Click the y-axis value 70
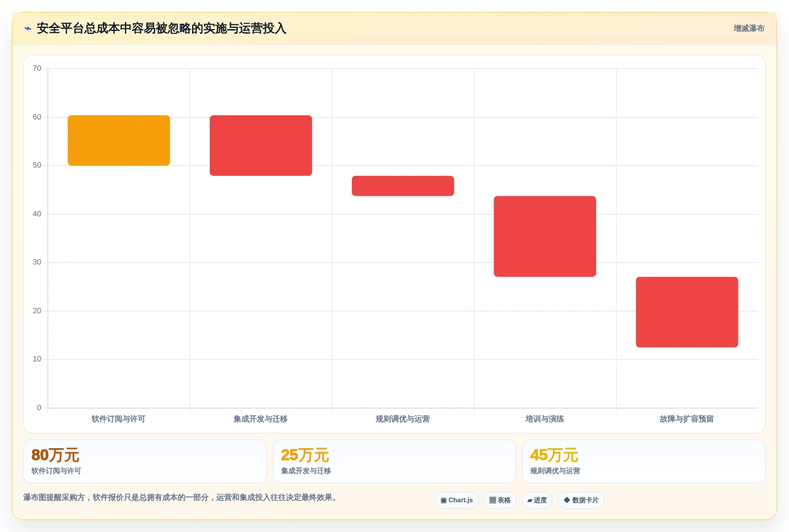Image resolution: width=789 pixels, height=532 pixels. coord(37,68)
